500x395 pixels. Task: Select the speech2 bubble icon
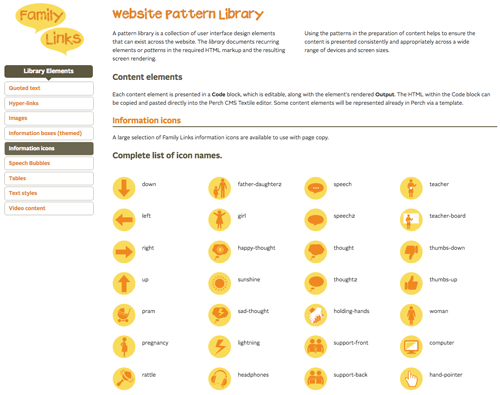316,220
